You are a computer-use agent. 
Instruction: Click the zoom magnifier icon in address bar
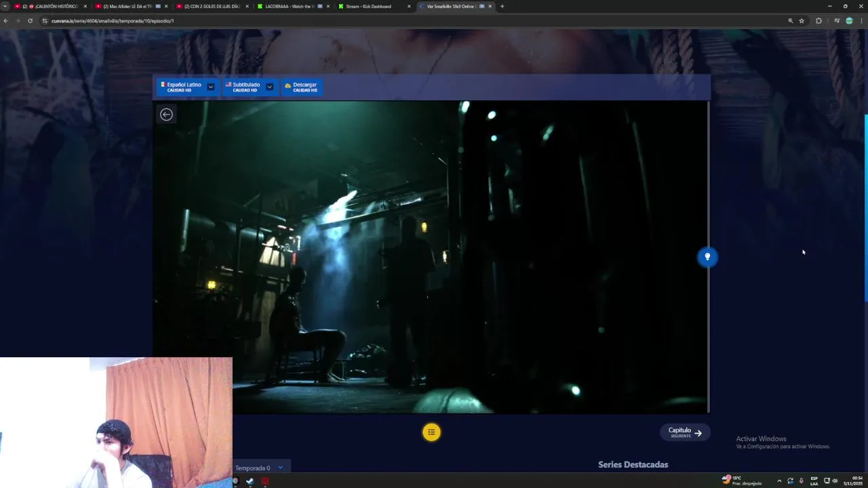790,21
